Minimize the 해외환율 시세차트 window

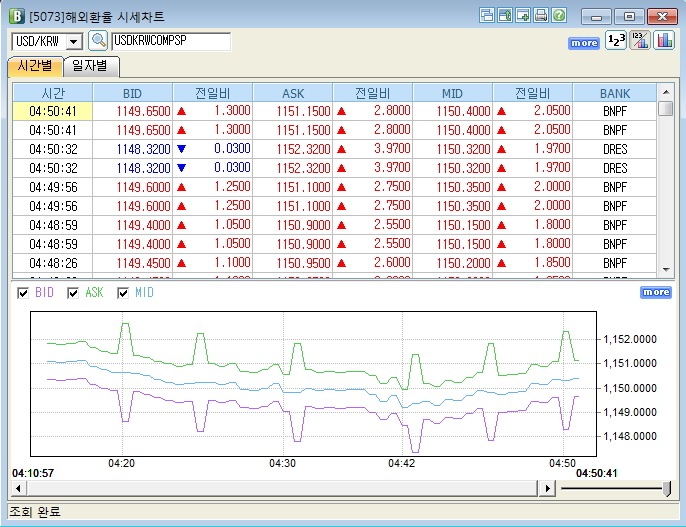pos(596,17)
